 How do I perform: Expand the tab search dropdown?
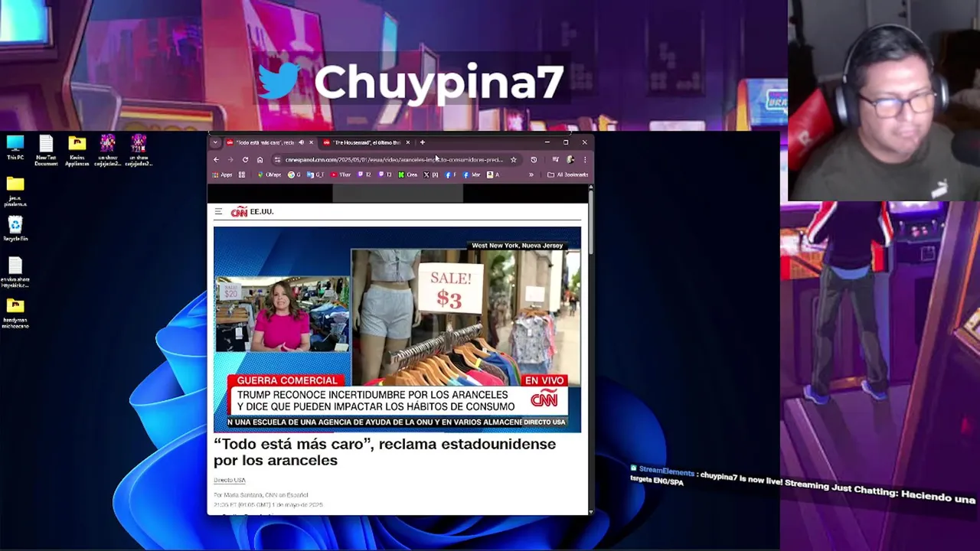pos(215,142)
